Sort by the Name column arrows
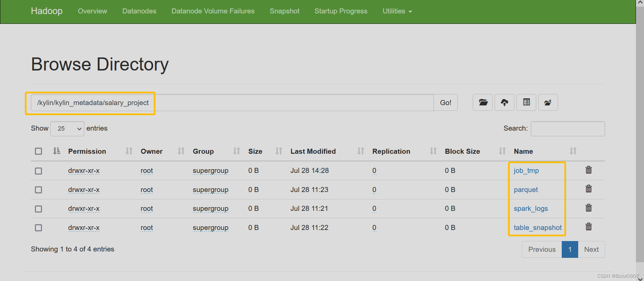Screen dimensions: 644x281 click(x=573, y=151)
